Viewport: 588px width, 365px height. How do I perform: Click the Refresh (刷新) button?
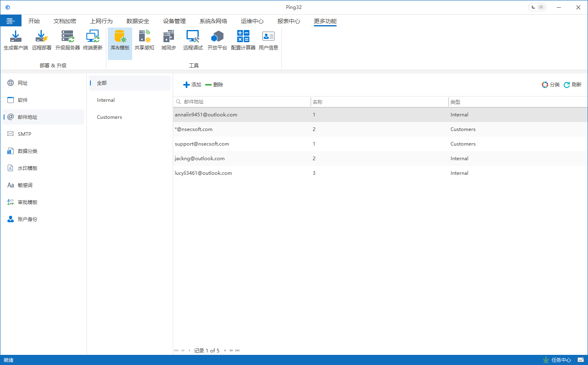[573, 85]
